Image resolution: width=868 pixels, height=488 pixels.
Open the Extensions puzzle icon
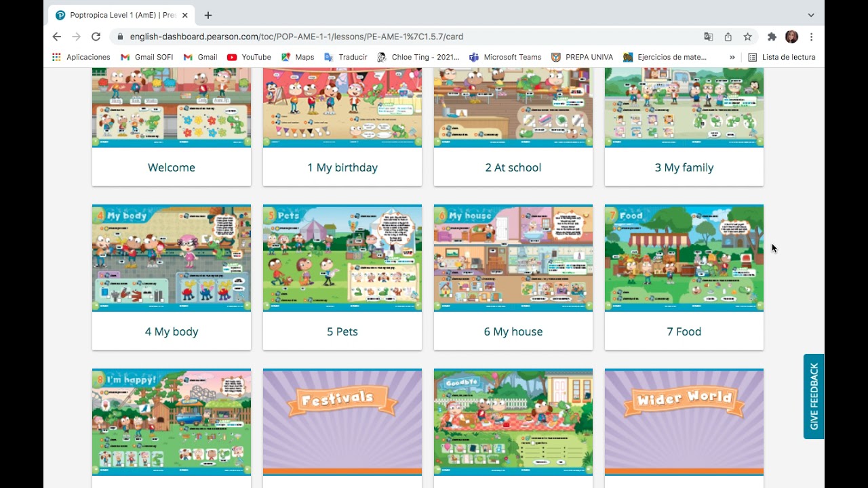point(772,37)
